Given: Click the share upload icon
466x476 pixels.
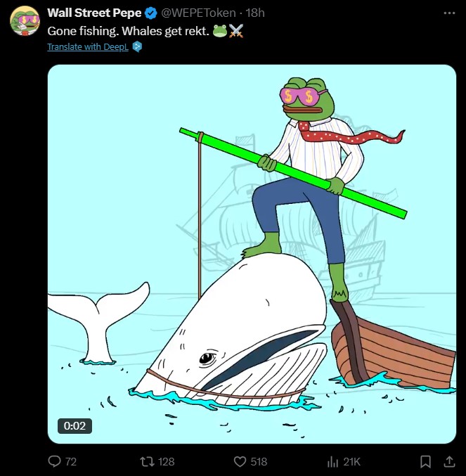Looking at the screenshot, I should pyautogui.click(x=449, y=461).
